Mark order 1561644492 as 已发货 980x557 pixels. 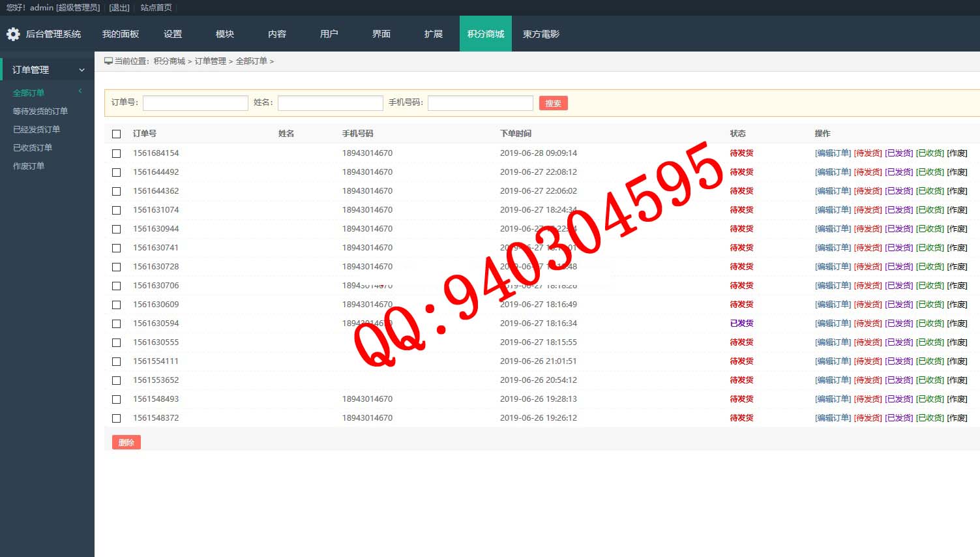898,172
